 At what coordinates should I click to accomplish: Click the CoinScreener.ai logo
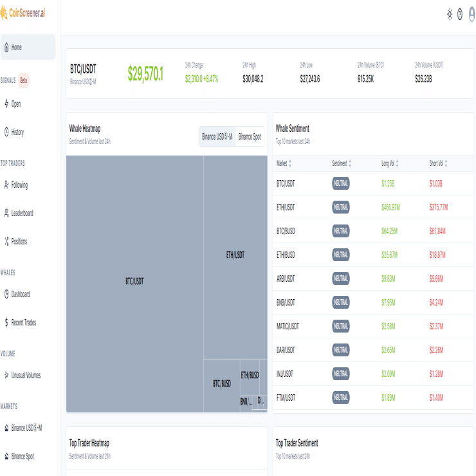(x=23, y=13)
